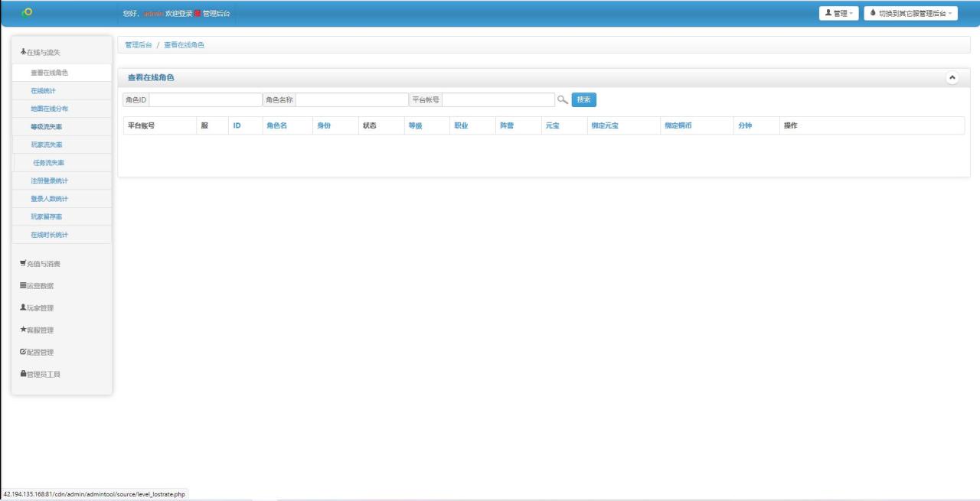Open 地图在线分布 sidebar item
This screenshot has height=501, width=980.
62,109
